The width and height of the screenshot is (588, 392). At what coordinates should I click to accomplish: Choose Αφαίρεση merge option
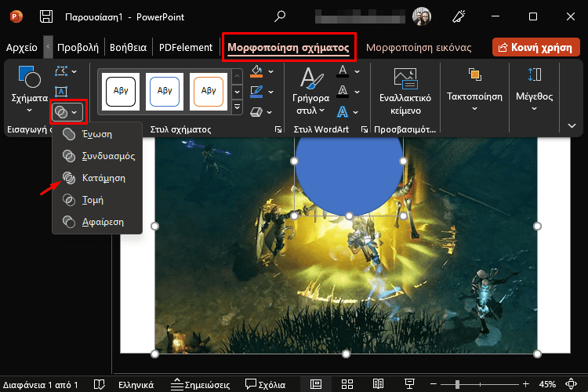pyautogui.click(x=97, y=222)
